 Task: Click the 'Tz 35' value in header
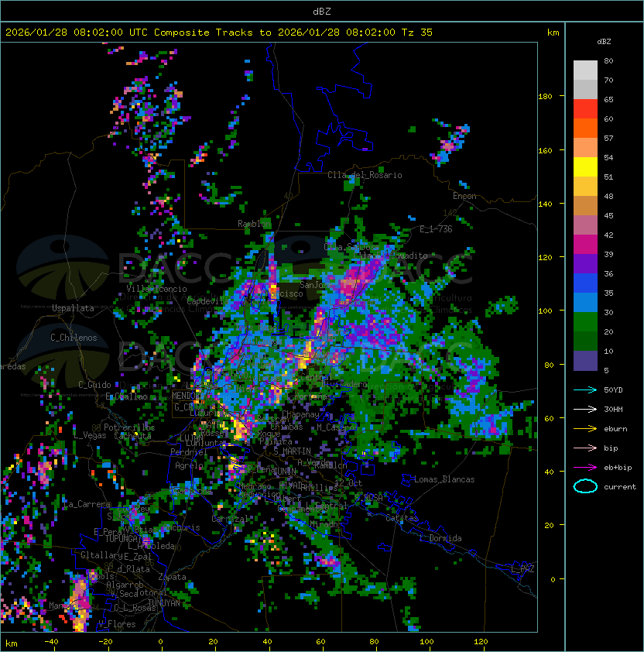pos(417,33)
